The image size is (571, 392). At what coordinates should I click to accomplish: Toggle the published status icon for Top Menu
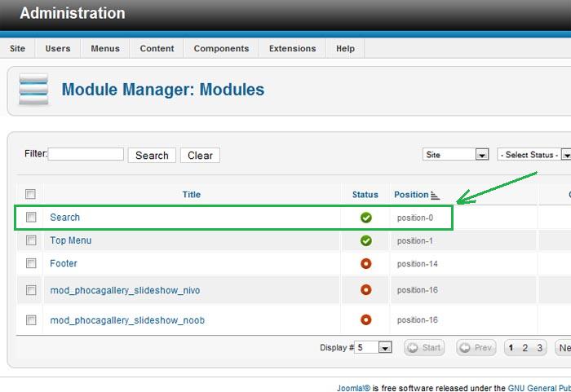(x=365, y=240)
